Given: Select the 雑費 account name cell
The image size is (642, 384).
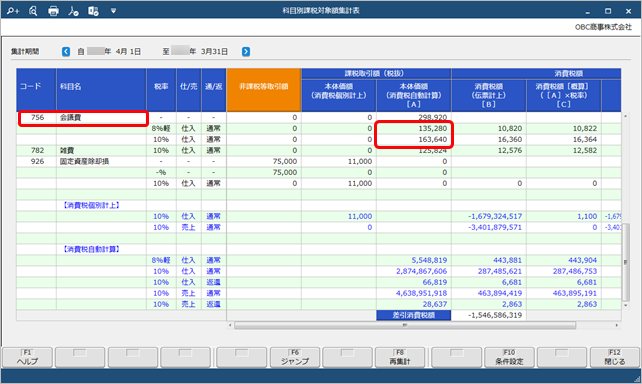Looking at the screenshot, I should pyautogui.click(x=101, y=151).
